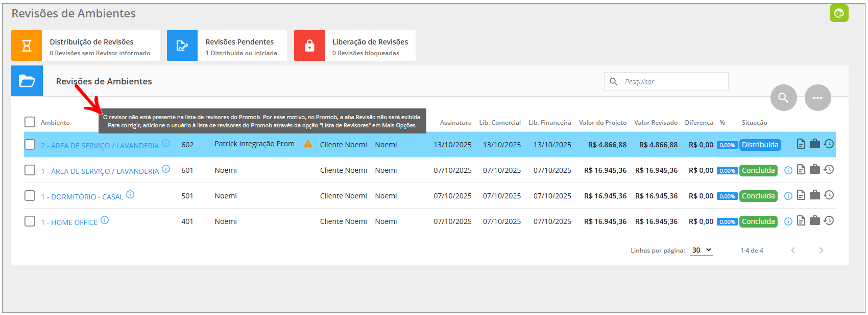Click the briefcase icon in the HOME OFFICE row
The width and height of the screenshot is (868, 315).
[815, 221]
